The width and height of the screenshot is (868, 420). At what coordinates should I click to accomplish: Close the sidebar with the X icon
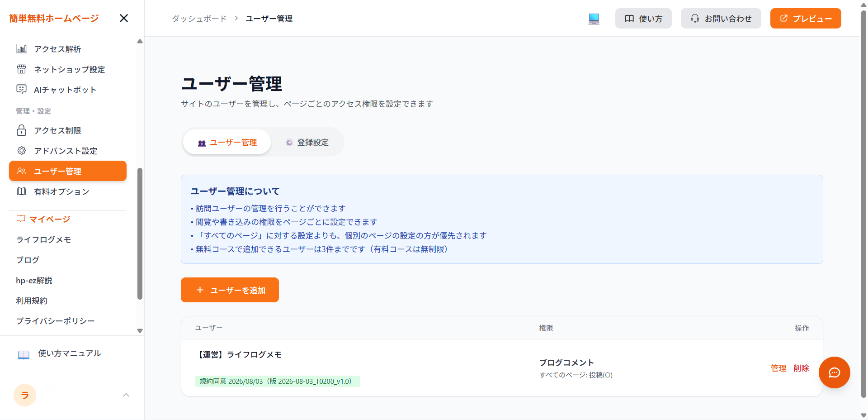[x=123, y=18]
